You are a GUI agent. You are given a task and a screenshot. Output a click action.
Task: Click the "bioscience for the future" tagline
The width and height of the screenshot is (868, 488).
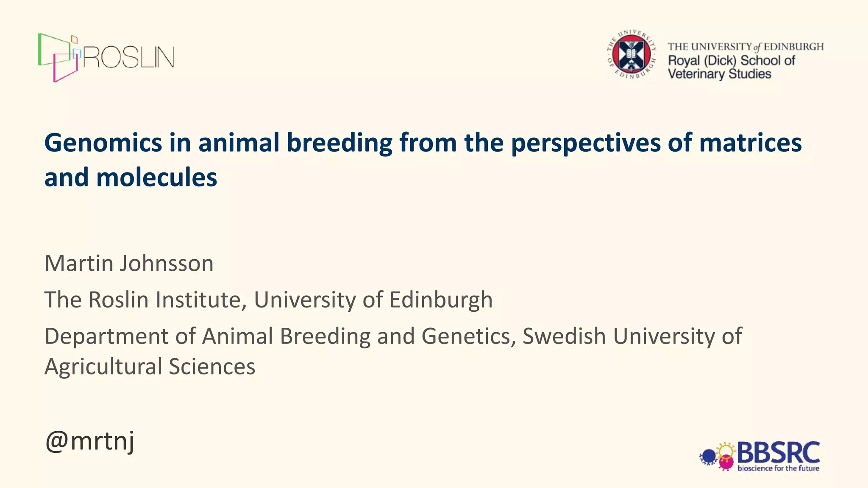point(778,468)
